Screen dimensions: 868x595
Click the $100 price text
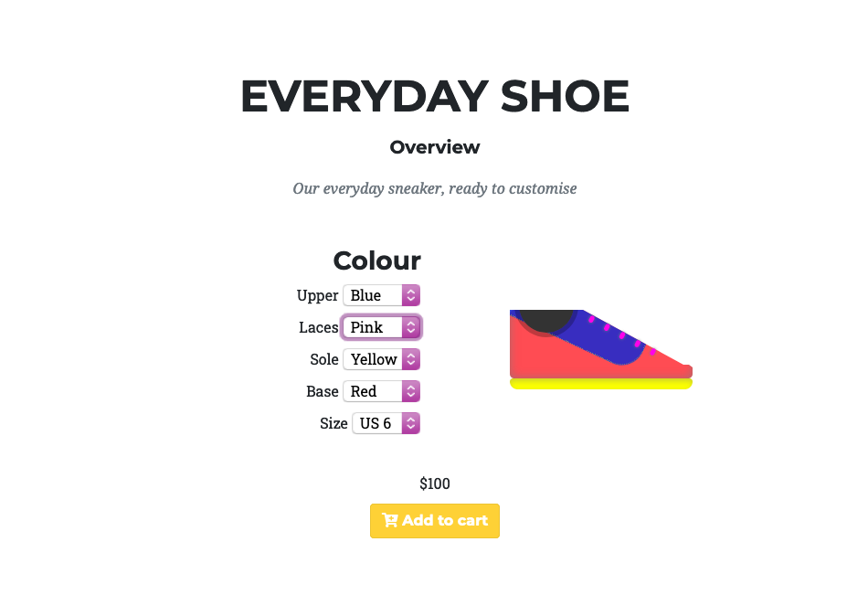(435, 483)
